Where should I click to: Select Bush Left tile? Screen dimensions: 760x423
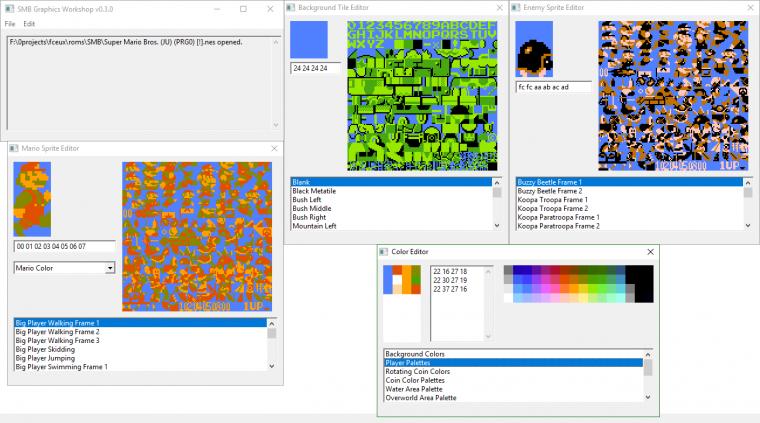[x=391, y=200]
